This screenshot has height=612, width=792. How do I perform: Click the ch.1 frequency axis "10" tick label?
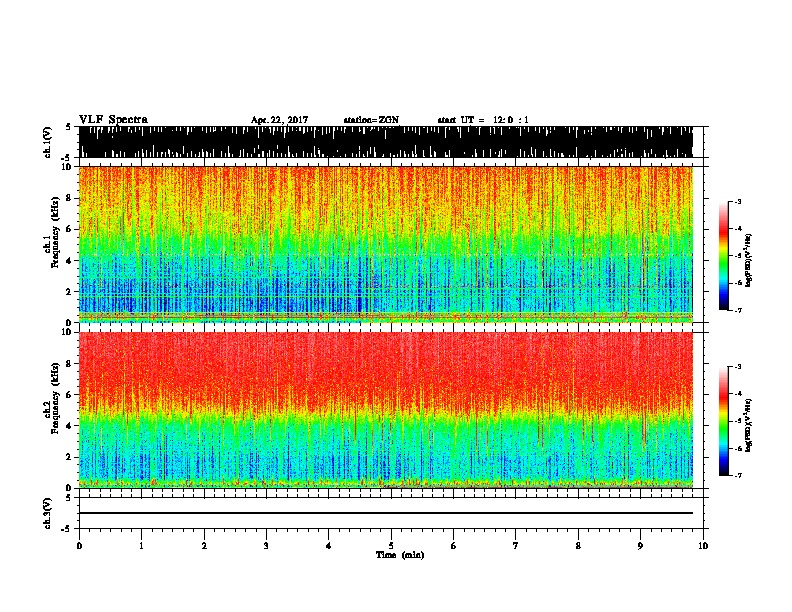(67, 167)
